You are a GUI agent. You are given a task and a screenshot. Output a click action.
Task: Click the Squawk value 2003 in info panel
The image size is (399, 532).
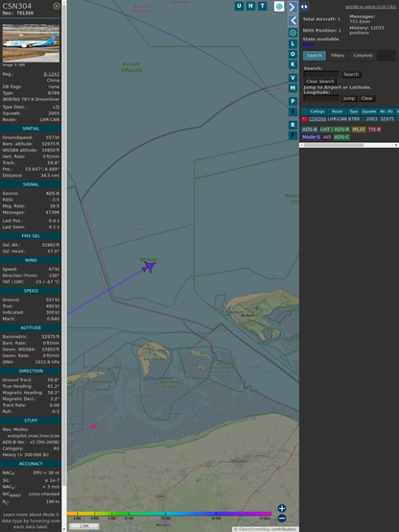54,113
